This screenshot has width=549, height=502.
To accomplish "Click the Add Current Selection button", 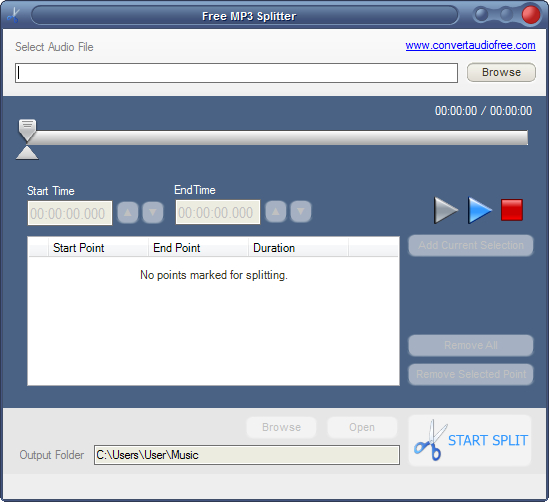I will (x=471, y=245).
